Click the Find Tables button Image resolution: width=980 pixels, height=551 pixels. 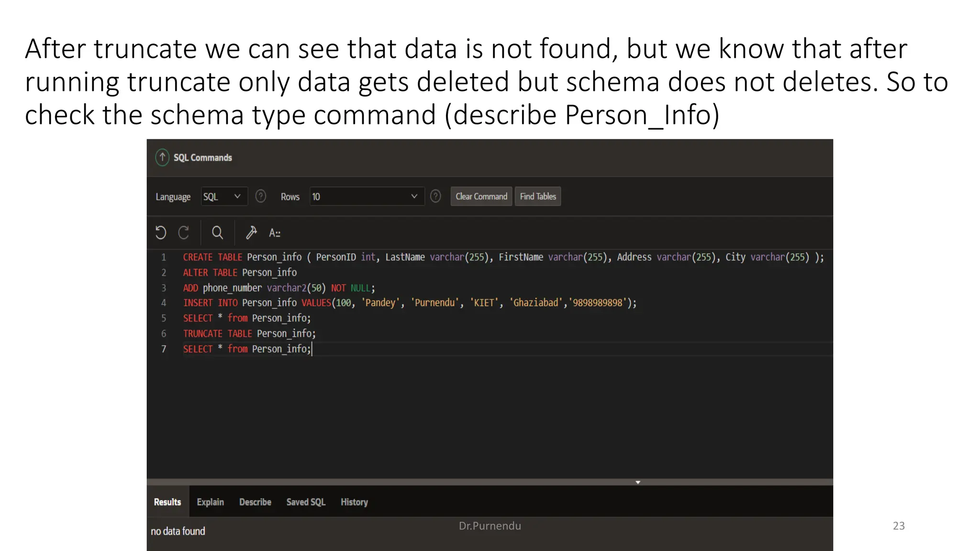(538, 196)
